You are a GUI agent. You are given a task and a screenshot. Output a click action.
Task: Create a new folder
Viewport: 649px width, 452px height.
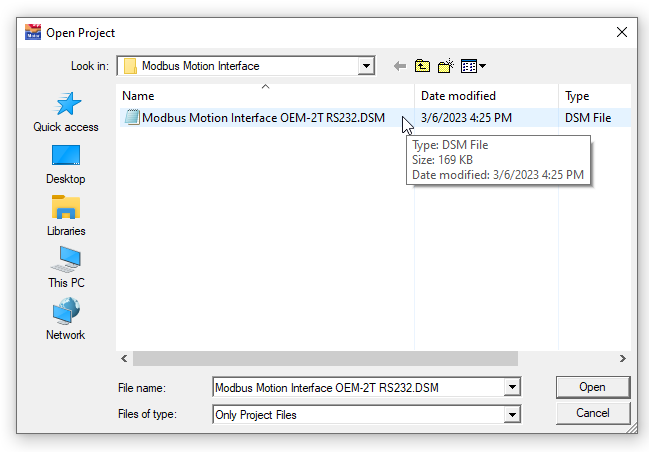tap(446, 66)
